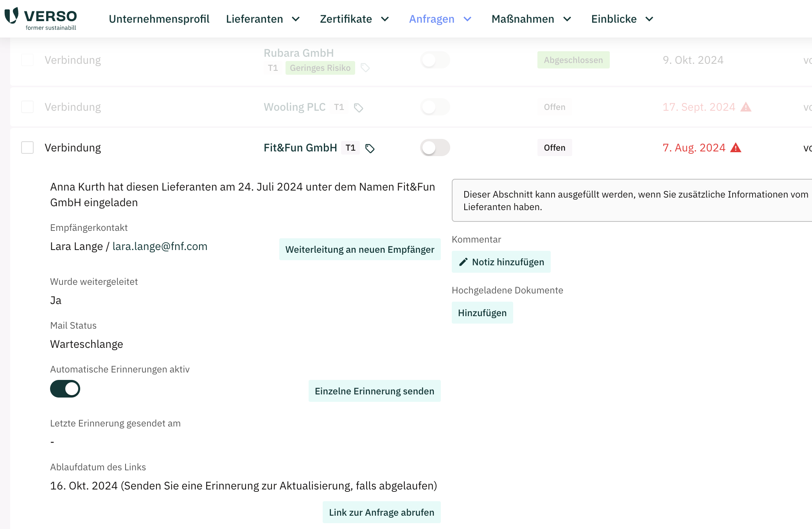812x529 pixels.
Task: Click Weiterleitung an neuen Empfänger button
Action: point(360,249)
